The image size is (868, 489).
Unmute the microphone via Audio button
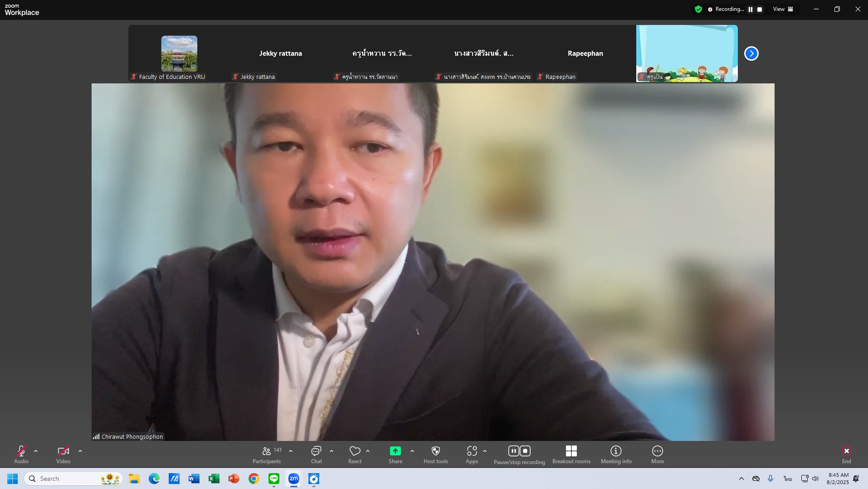coord(21,455)
